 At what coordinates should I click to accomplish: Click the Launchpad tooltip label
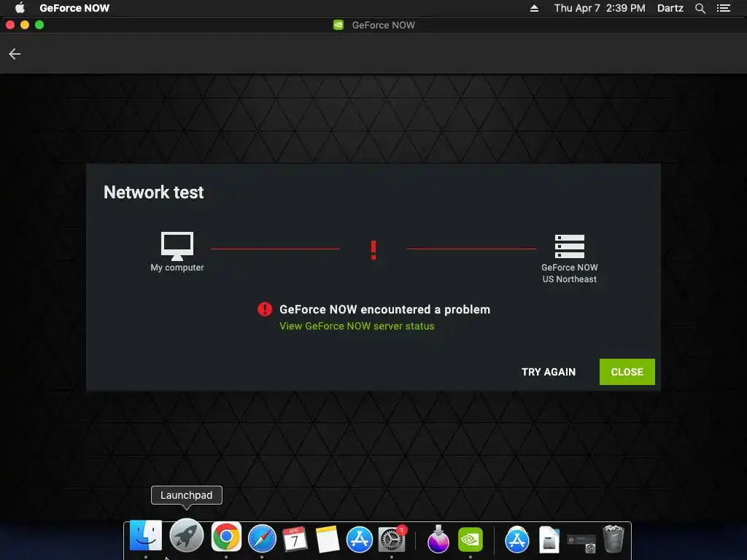[x=186, y=495]
